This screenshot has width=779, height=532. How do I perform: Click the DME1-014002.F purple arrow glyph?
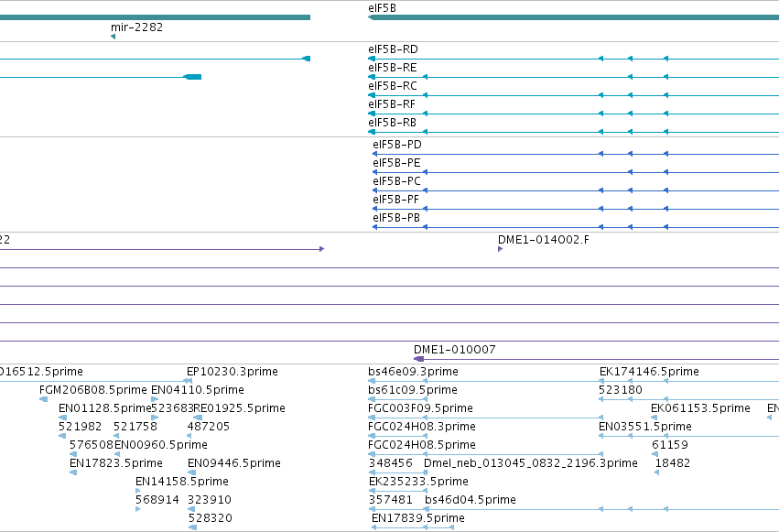(501, 249)
